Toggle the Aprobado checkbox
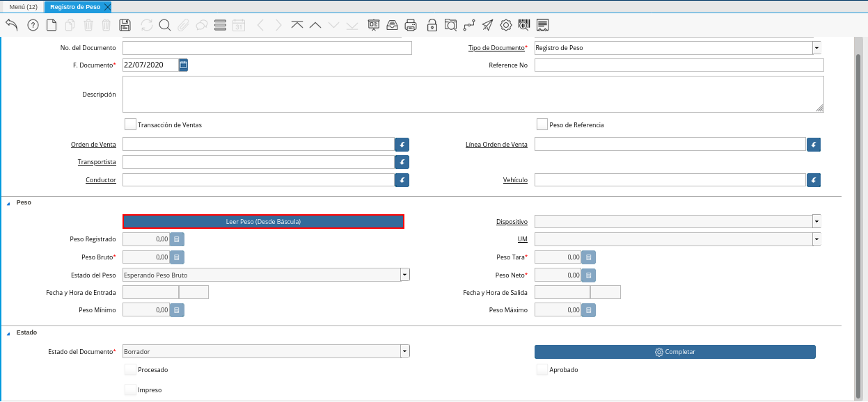Viewport: 868px width, 402px height. click(x=542, y=369)
